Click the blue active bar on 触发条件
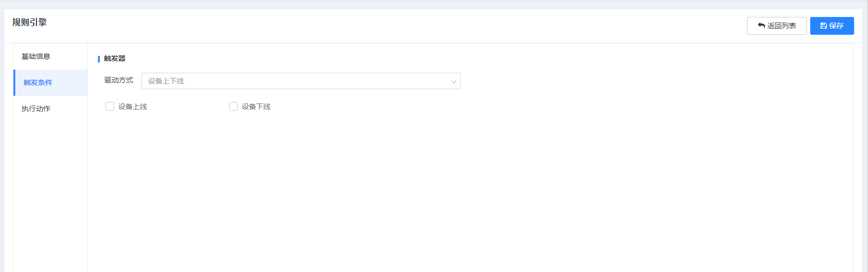 point(14,82)
